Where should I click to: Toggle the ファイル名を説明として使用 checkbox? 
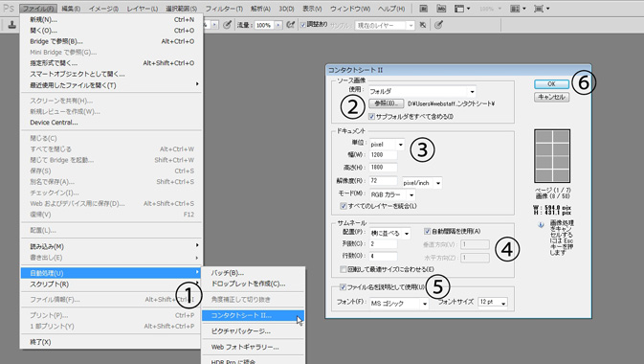(343, 287)
